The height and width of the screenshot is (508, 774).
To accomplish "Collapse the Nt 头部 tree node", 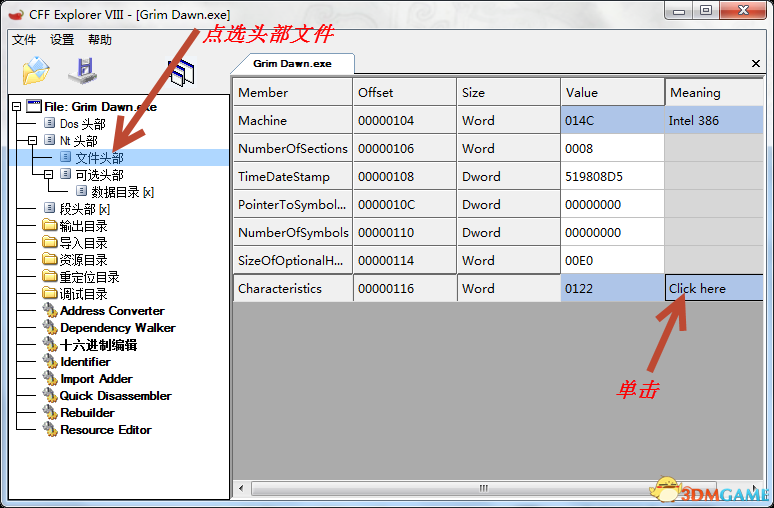I will tap(32, 141).
